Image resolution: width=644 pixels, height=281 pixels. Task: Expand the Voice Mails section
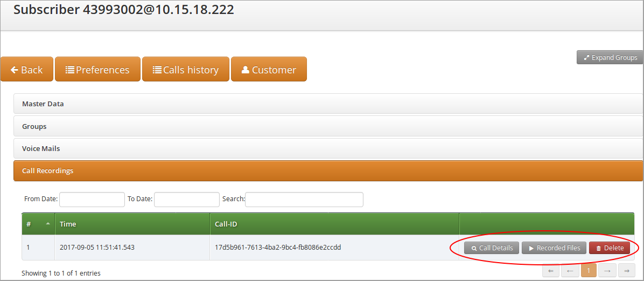coord(41,148)
